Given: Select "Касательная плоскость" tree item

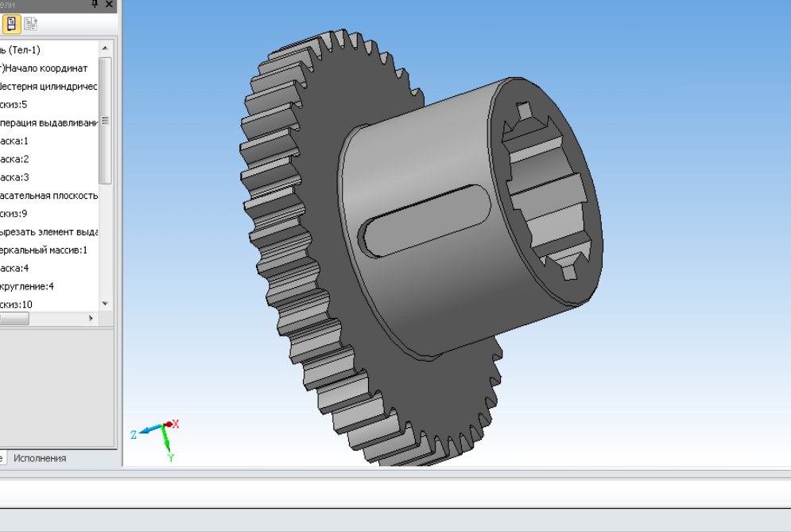Looking at the screenshot, I should click(x=48, y=196).
